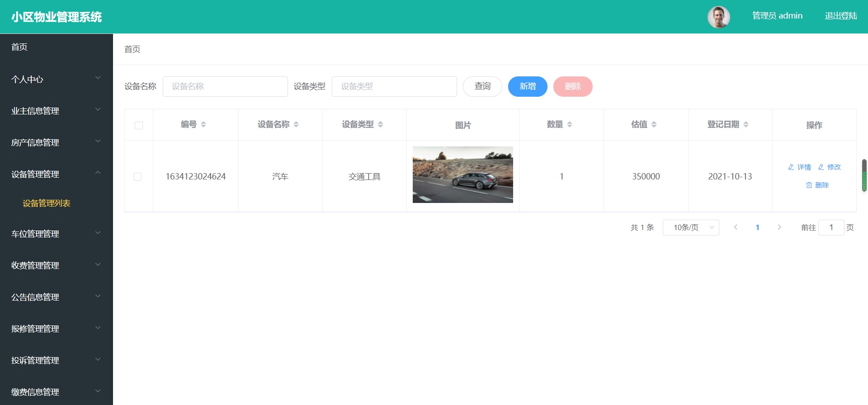
Task: Click the page scrollbar handle
Action: (864, 175)
